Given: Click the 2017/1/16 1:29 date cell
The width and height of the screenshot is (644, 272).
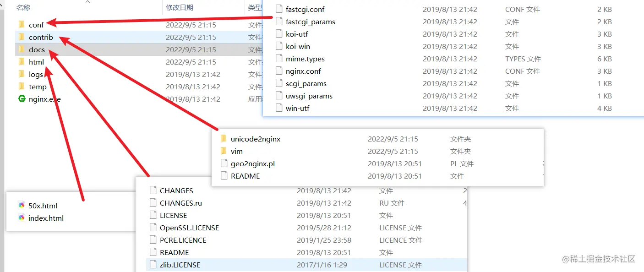Looking at the screenshot, I should pyautogui.click(x=322, y=265).
